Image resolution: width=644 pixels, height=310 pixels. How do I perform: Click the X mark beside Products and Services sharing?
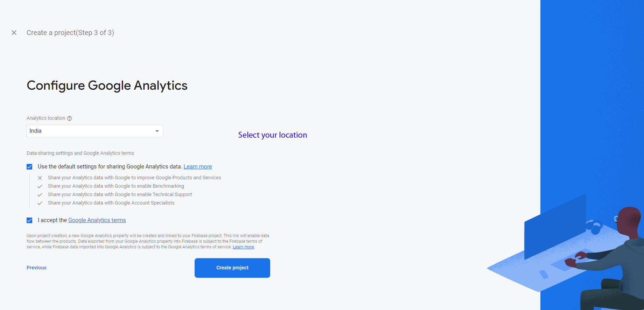40,178
